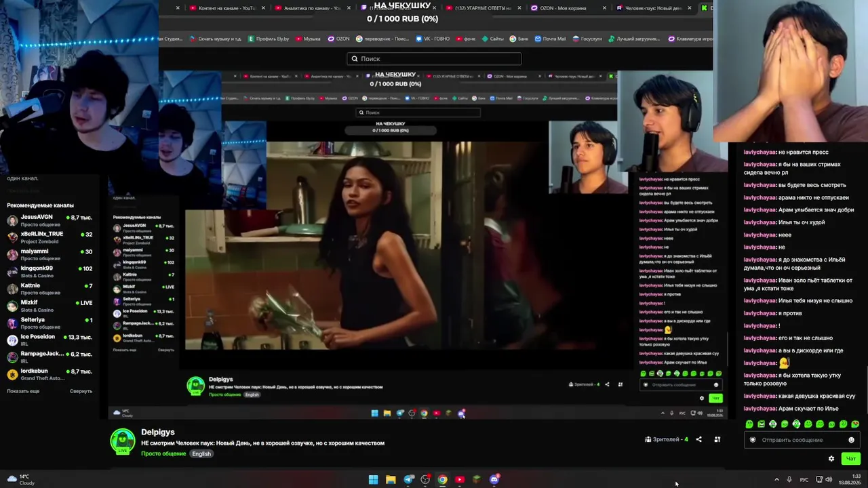Open the Профиль Ely.by bookmark
Screen dimensions: 868x488
[x=269, y=39]
